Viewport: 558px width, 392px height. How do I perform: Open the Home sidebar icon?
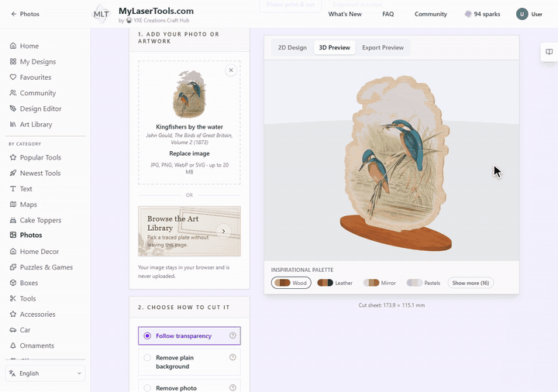[x=13, y=46]
